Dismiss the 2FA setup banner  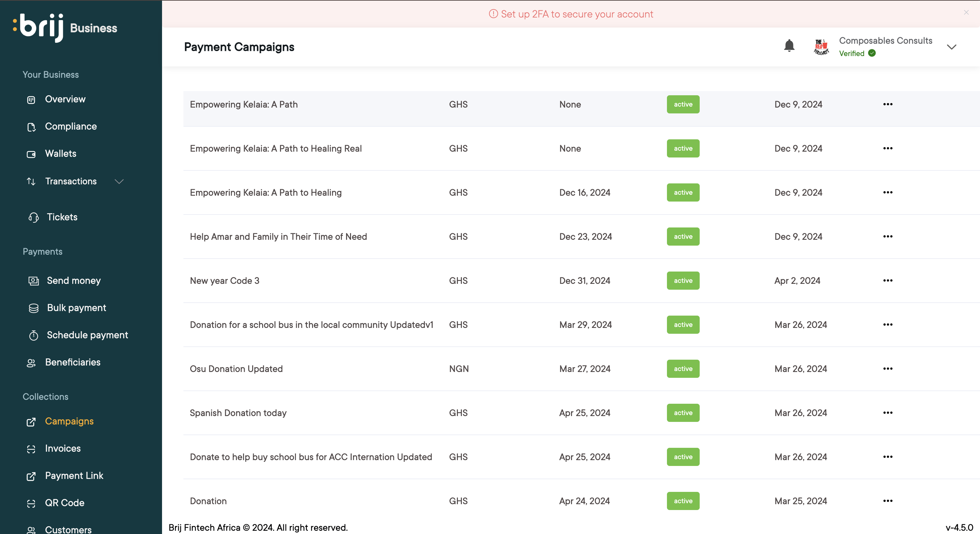pyautogui.click(x=966, y=13)
